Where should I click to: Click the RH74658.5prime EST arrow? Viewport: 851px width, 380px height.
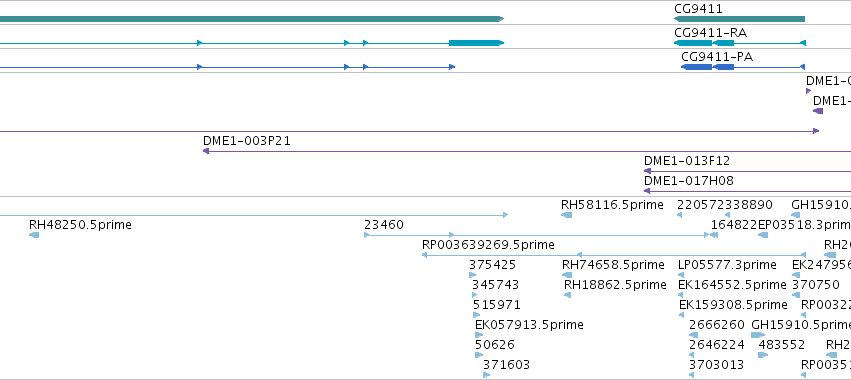point(567,275)
